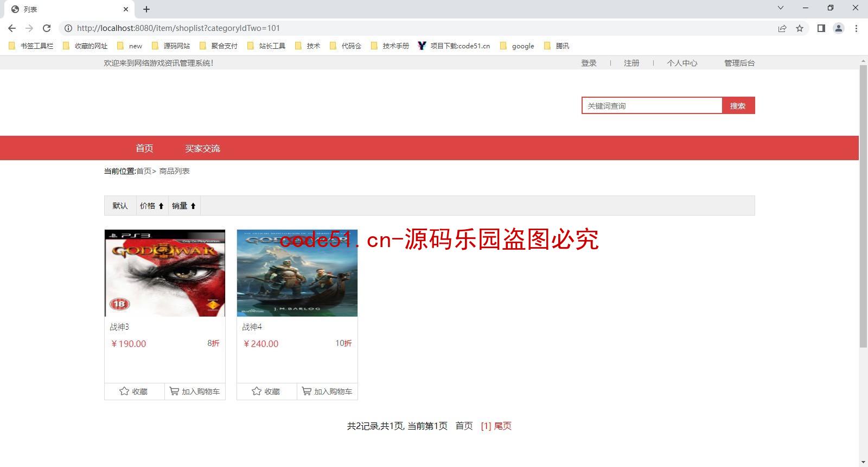This screenshot has width=868, height=467.
Task: Sort products by 销量
Action: pyautogui.click(x=184, y=206)
